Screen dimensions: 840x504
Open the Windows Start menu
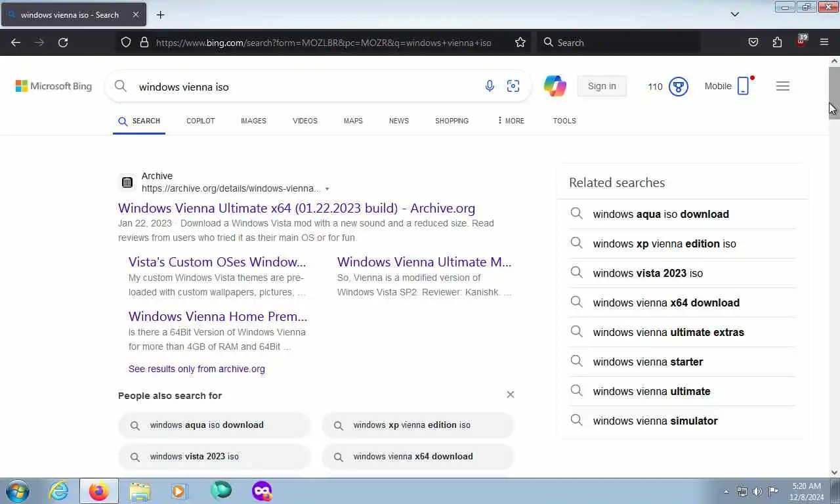tap(18, 491)
